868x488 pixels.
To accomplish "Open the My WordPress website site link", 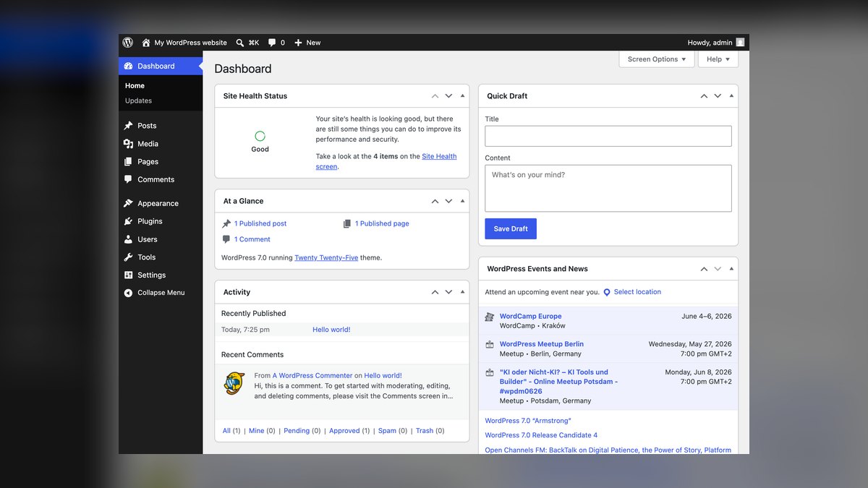I will 190,43.
